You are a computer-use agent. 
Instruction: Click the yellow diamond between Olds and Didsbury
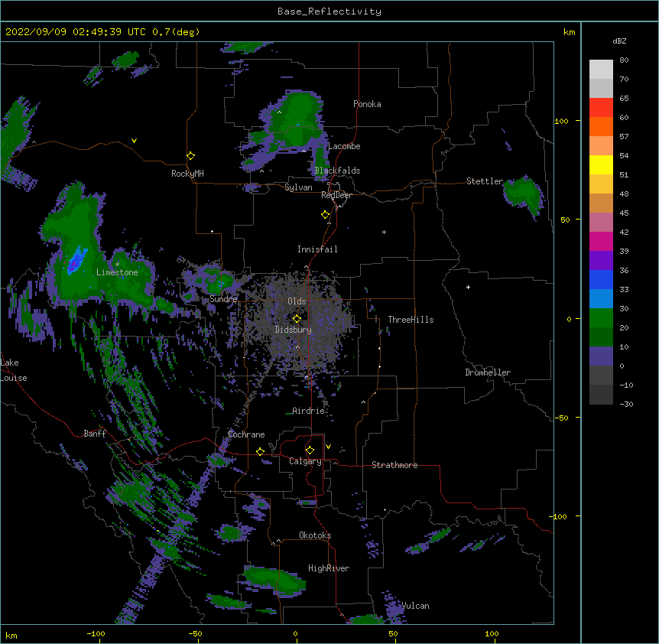pos(297,318)
